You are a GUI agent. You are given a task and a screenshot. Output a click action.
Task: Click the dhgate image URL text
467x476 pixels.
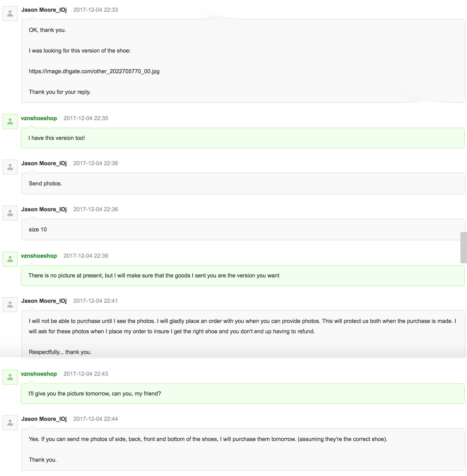(x=94, y=71)
